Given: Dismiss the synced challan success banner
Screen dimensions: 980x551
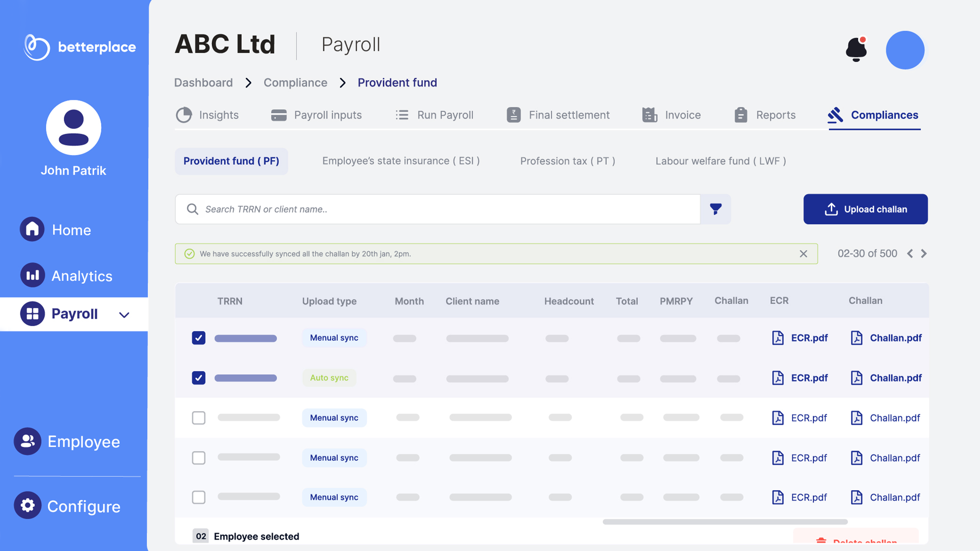Looking at the screenshot, I should click(803, 254).
